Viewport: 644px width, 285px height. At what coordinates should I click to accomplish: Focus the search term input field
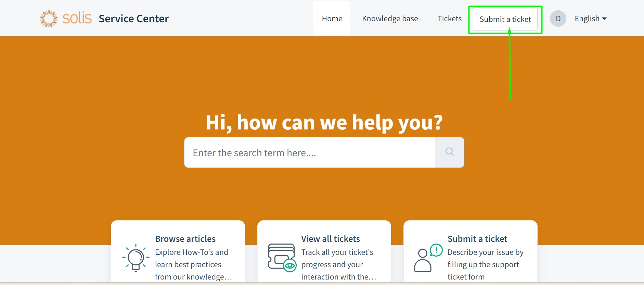point(310,152)
